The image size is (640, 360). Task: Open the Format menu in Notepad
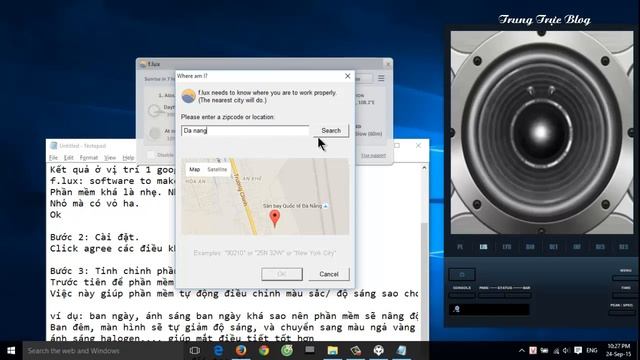(x=89, y=158)
